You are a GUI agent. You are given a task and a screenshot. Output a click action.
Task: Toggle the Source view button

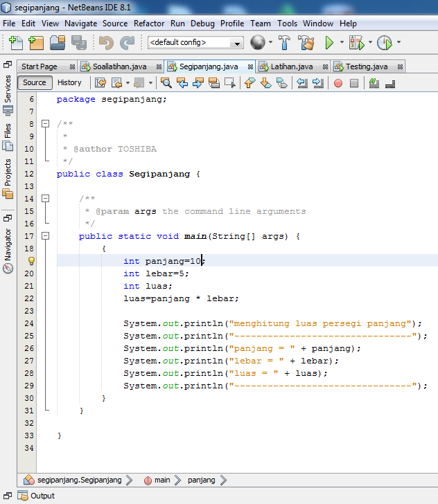[35, 83]
